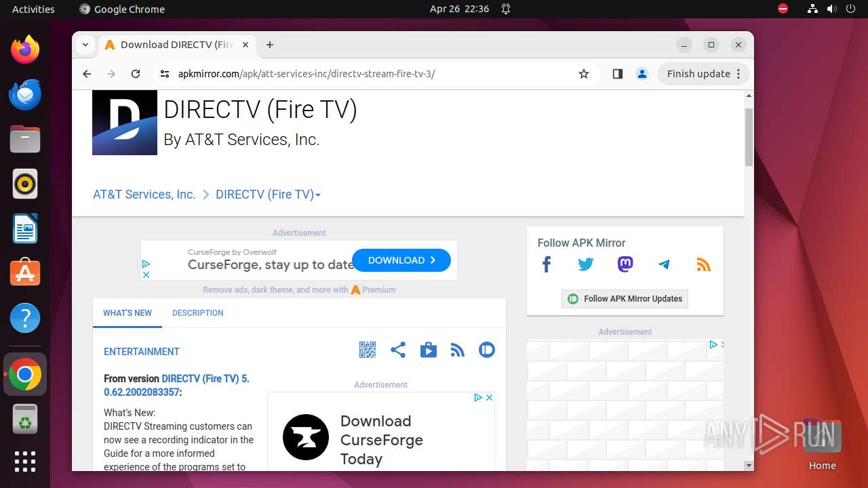View site information icon in address bar

coord(165,74)
